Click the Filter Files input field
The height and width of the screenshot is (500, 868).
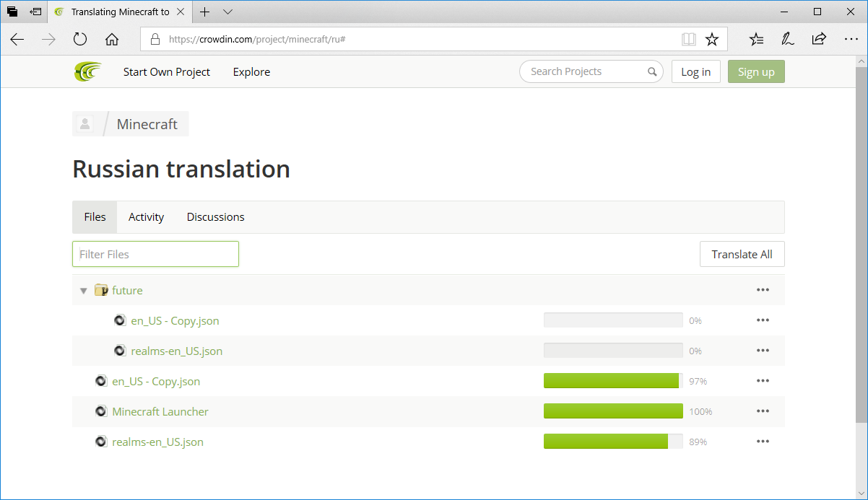(155, 254)
